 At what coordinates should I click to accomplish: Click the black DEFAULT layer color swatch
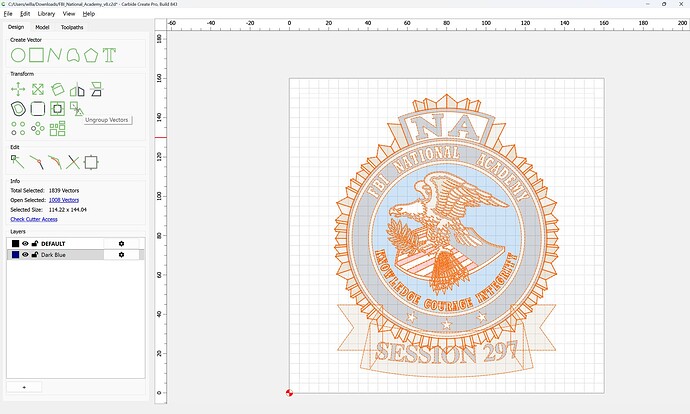coord(15,243)
